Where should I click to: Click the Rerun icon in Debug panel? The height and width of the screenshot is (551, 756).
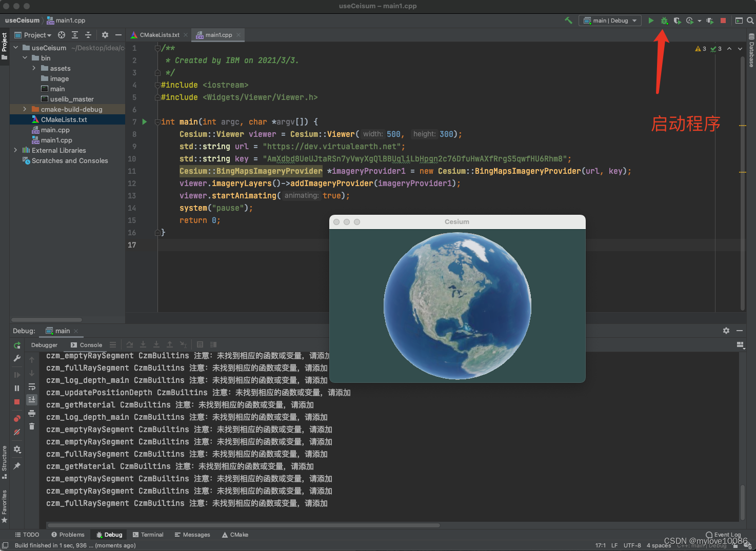pos(17,345)
